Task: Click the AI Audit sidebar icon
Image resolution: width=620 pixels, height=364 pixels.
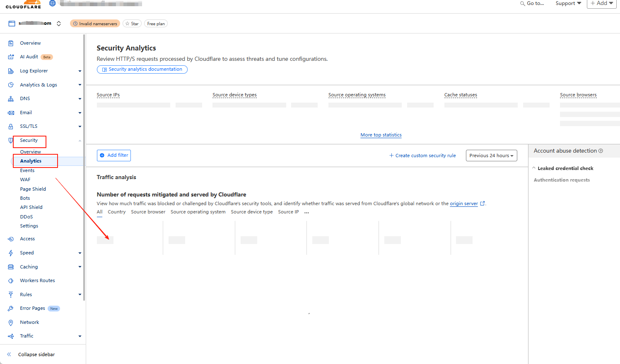Action: tap(11, 57)
